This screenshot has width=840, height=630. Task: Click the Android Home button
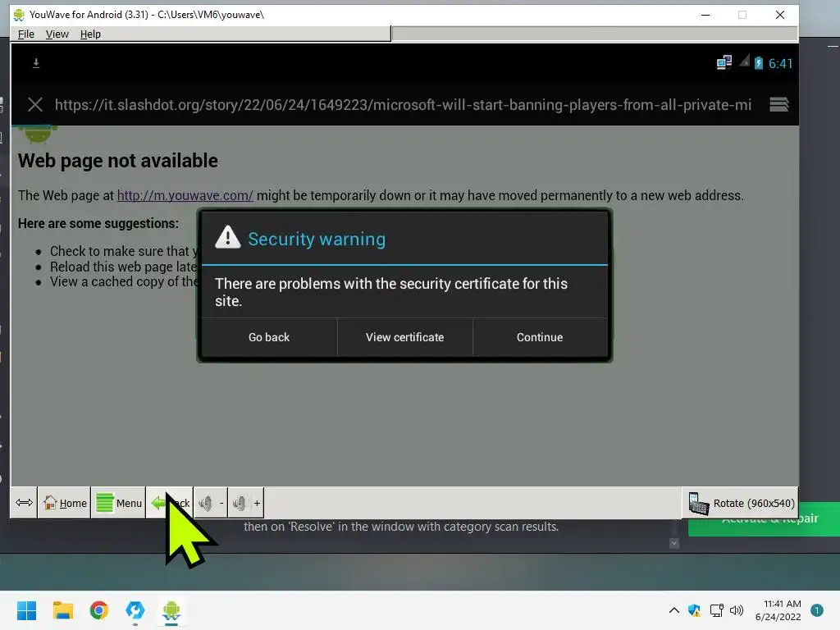coord(64,503)
